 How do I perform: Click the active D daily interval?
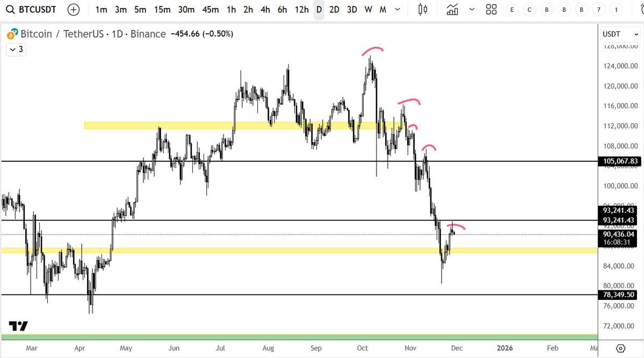tap(319, 10)
